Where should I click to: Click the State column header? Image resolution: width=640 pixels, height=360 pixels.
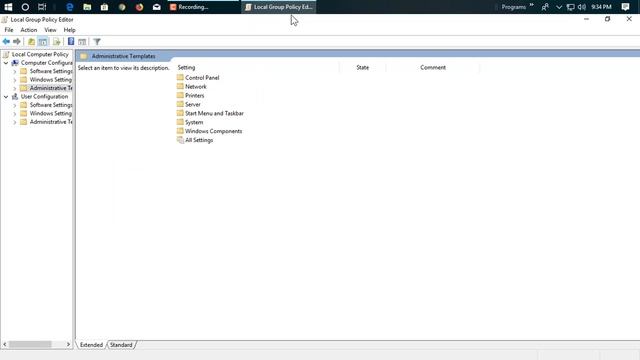pyautogui.click(x=362, y=67)
